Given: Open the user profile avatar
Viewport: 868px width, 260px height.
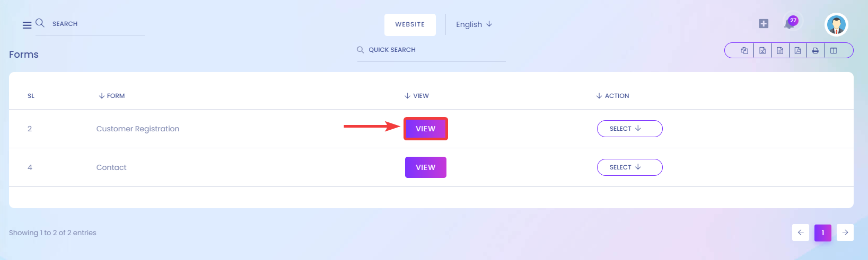Looking at the screenshot, I should click(x=837, y=24).
